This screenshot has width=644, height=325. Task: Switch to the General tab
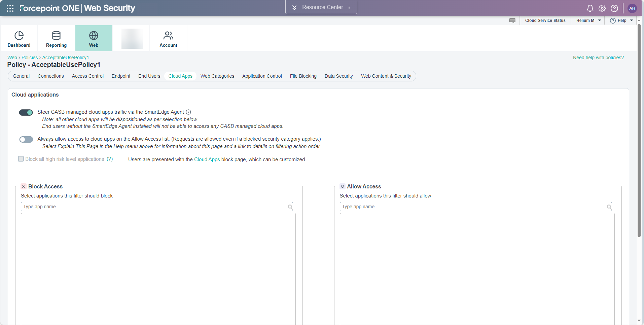21,76
